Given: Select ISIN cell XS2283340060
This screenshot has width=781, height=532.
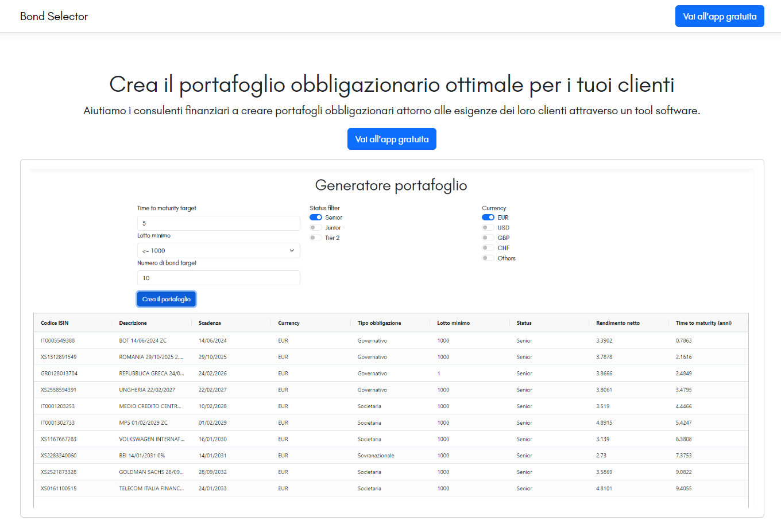Looking at the screenshot, I should [59, 456].
